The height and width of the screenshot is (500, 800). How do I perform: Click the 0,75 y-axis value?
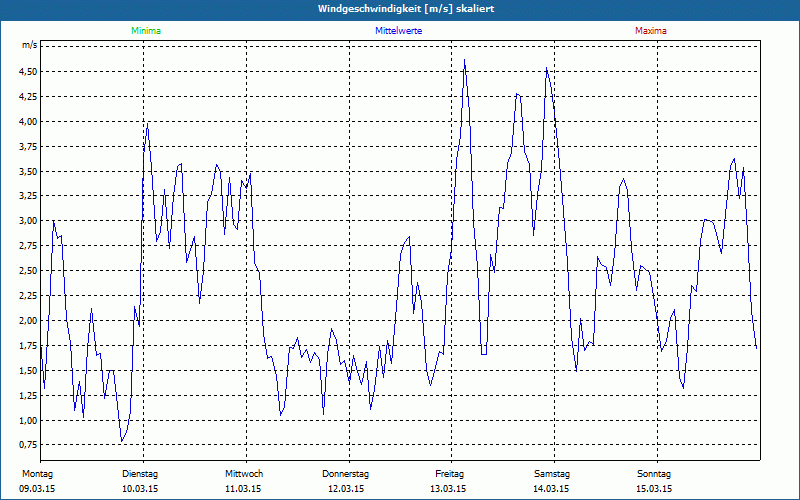click(x=29, y=445)
